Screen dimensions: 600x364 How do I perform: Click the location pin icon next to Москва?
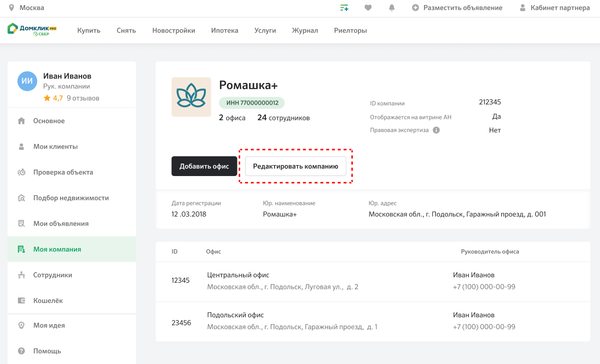(x=11, y=8)
